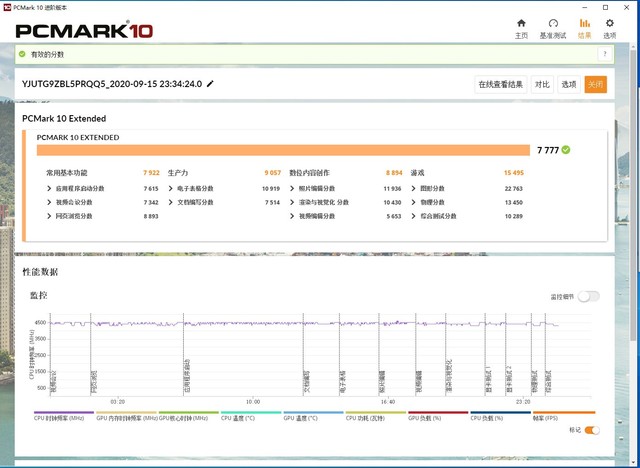Select CPU 温度 teal legend swatch
The height and width of the screenshot is (468, 640).
click(251, 413)
